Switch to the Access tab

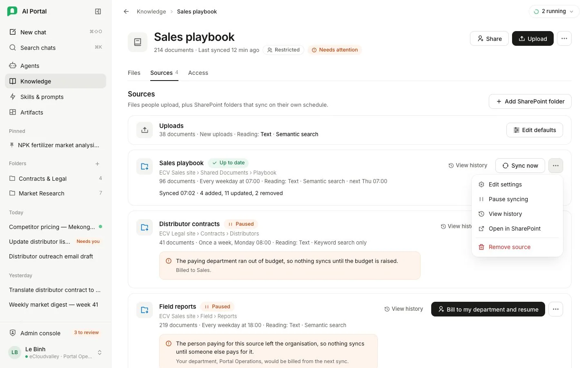[x=198, y=73]
